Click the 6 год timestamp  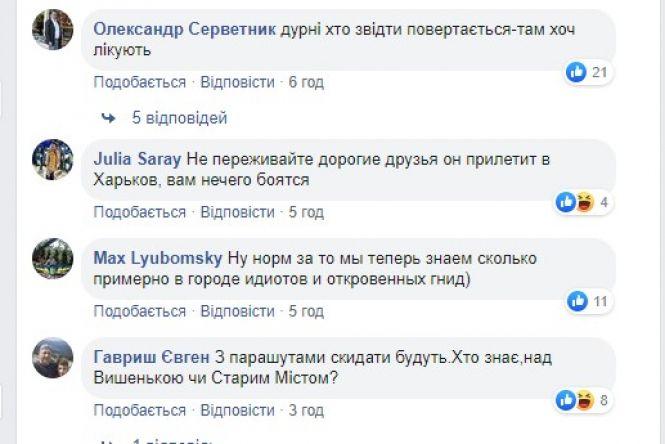click(307, 82)
